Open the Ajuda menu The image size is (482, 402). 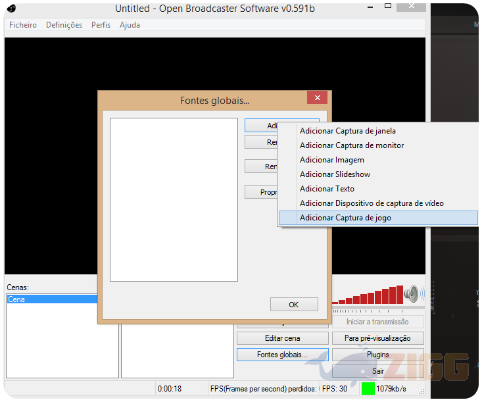coord(130,25)
